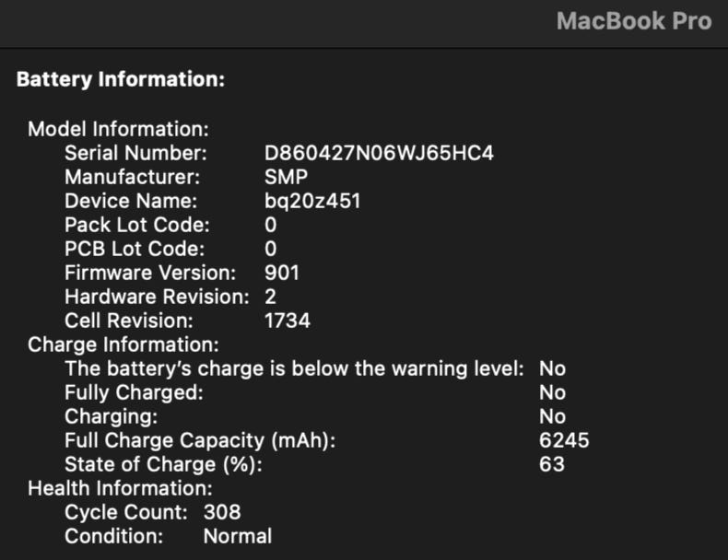728x560 pixels.
Task: Click the MacBook Pro window title
Action: click(x=633, y=22)
